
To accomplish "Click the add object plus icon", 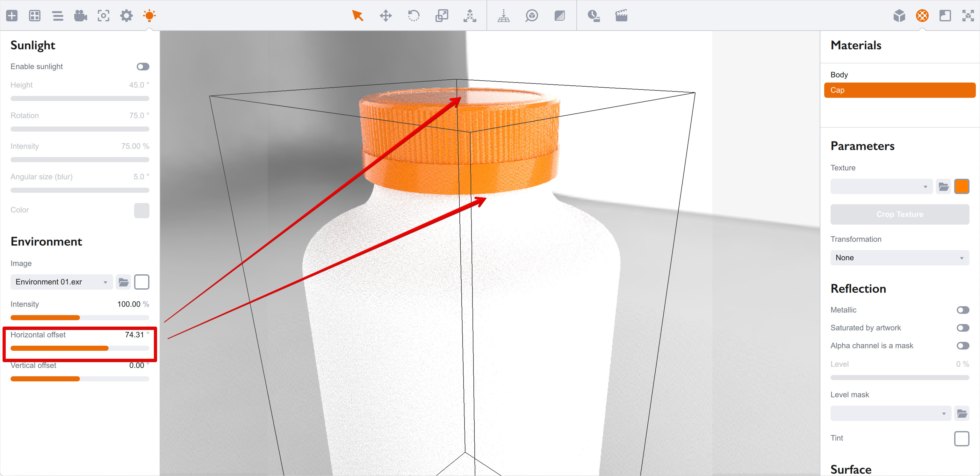I will pos(12,16).
